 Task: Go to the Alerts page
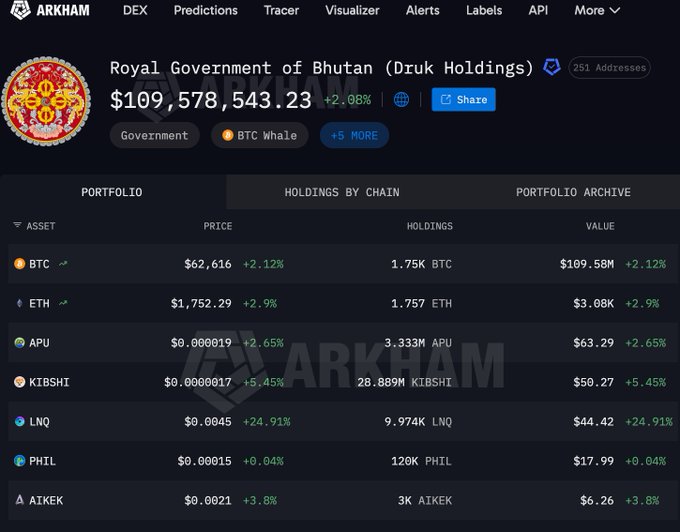[423, 10]
